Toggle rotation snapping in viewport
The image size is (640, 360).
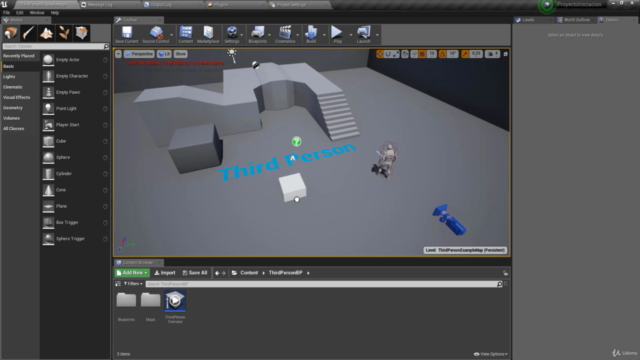[x=442, y=54]
